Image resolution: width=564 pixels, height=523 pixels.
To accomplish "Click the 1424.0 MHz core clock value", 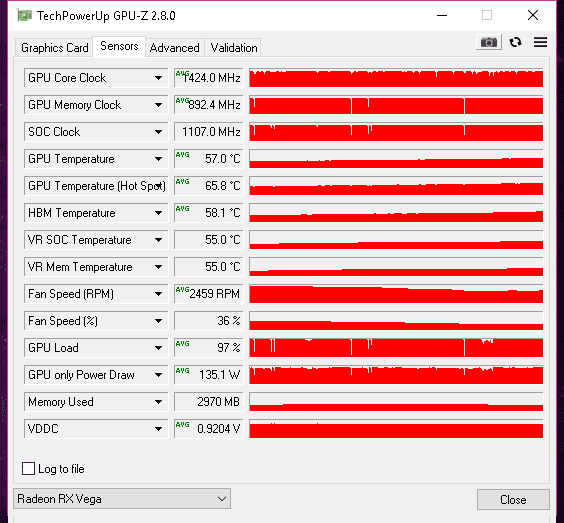I will [209, 78].
